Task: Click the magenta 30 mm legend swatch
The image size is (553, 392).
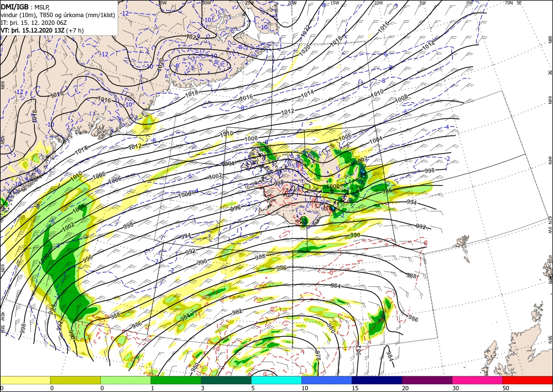Action: tap(478, 380)
